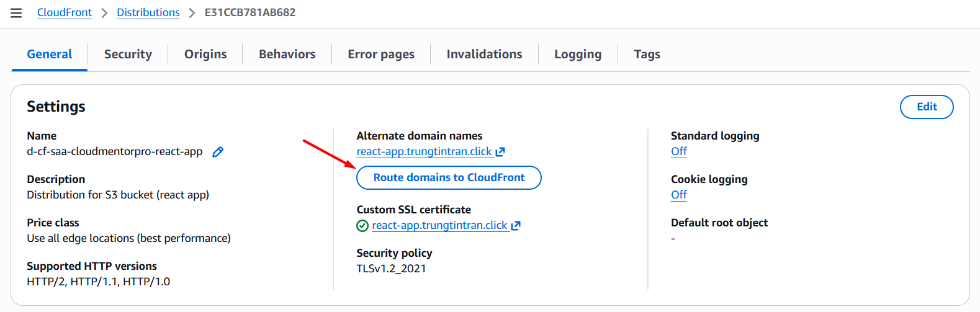This screenshot has height=312, width=980.
Task: Click the Standard logging Off link
Action: point(679,151)
